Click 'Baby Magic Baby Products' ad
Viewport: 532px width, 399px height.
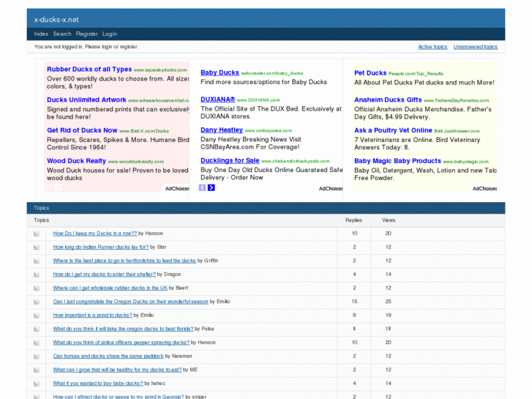[x=397, y=161]
